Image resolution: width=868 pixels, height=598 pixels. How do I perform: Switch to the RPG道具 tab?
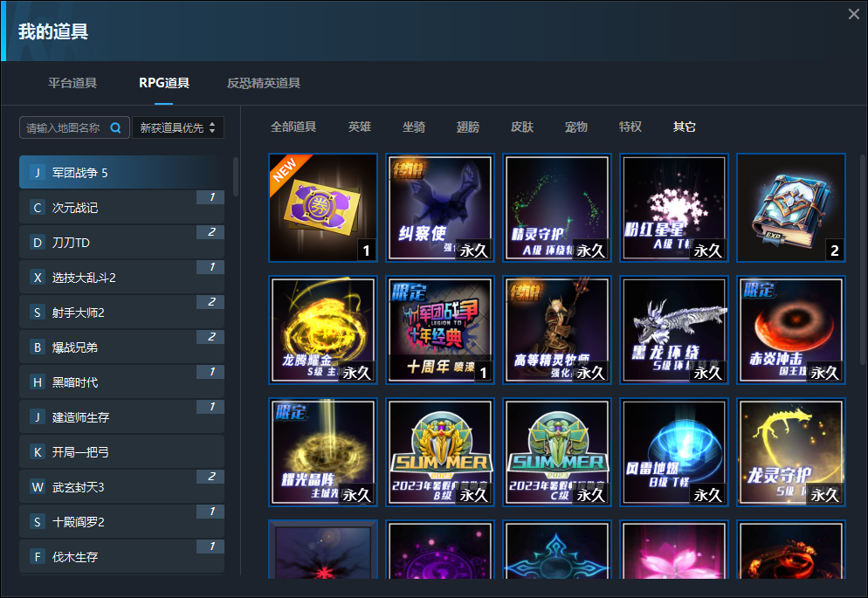164,83
